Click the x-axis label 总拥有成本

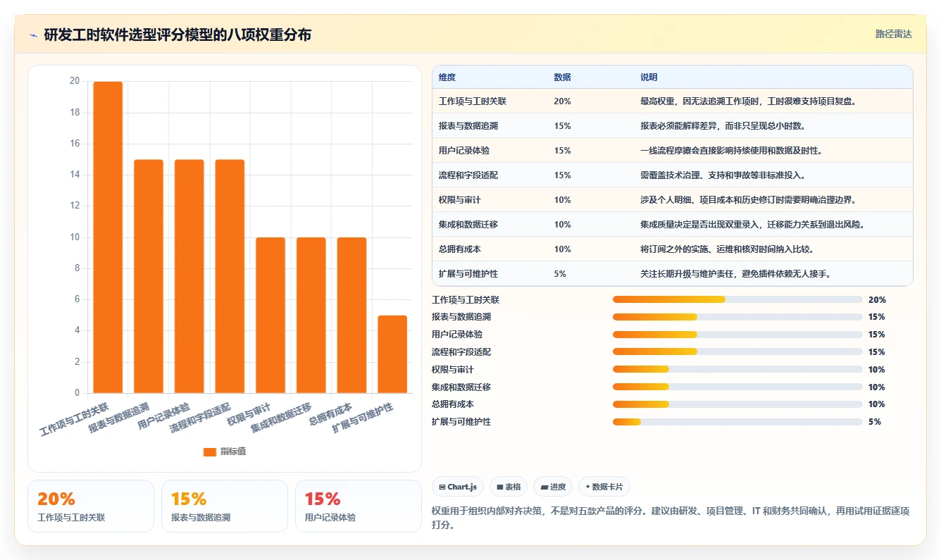331,414
